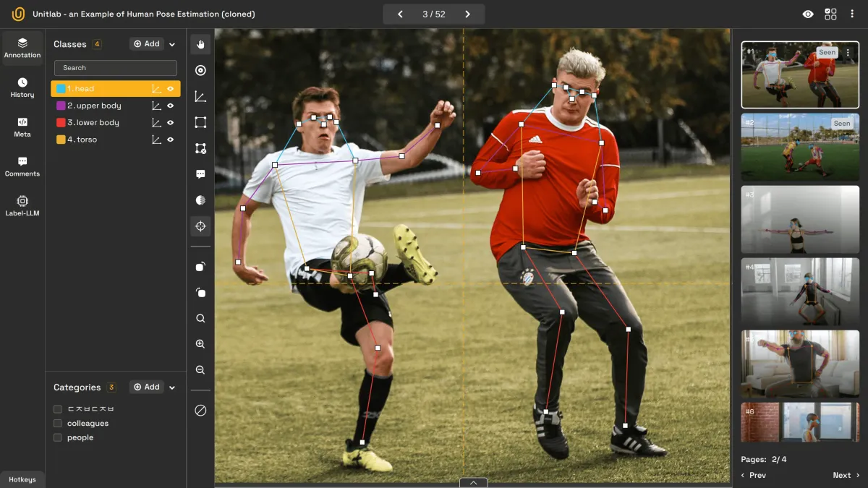Select the Bounding Box tool
The image size is (868, 488).
pyautogui.click(x=200, y=122)
